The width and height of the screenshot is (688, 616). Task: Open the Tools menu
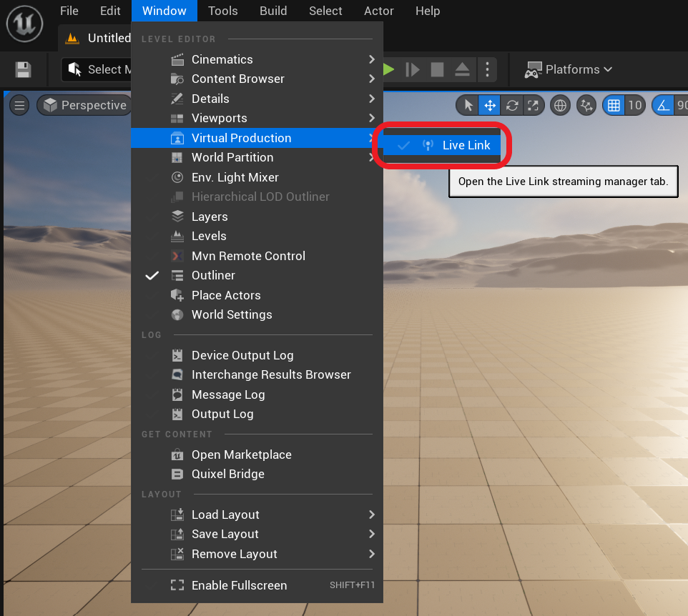(x=222, y=11)
